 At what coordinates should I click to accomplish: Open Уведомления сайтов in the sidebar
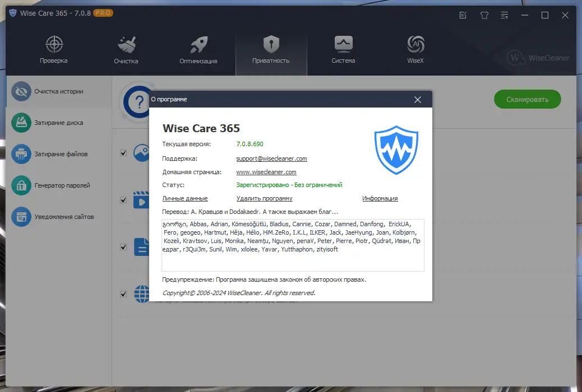tap(59, 217)
